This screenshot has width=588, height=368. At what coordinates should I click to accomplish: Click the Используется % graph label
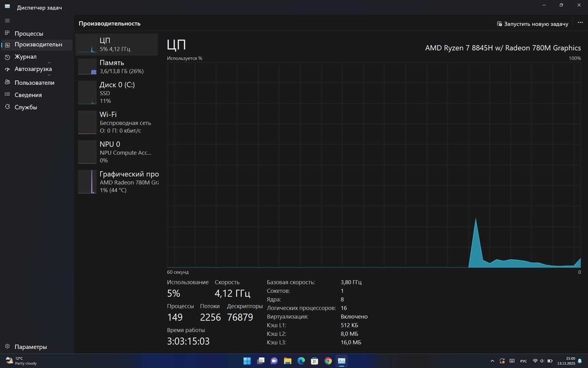185,58
